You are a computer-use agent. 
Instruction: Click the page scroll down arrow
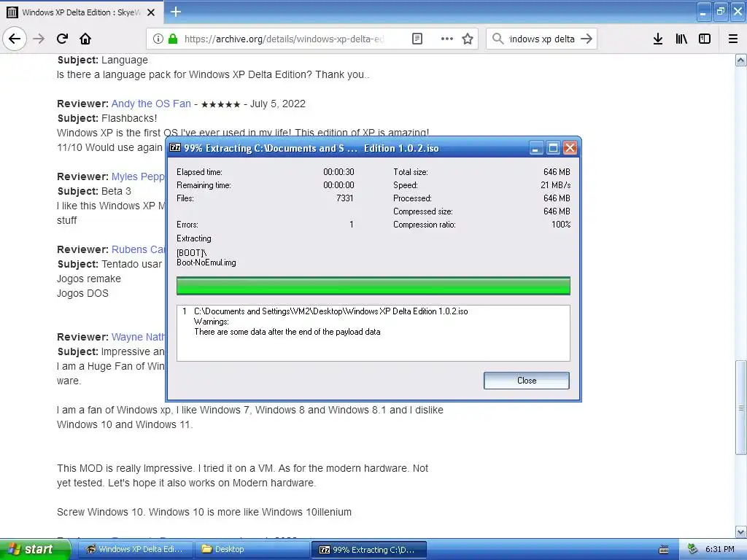741,532
